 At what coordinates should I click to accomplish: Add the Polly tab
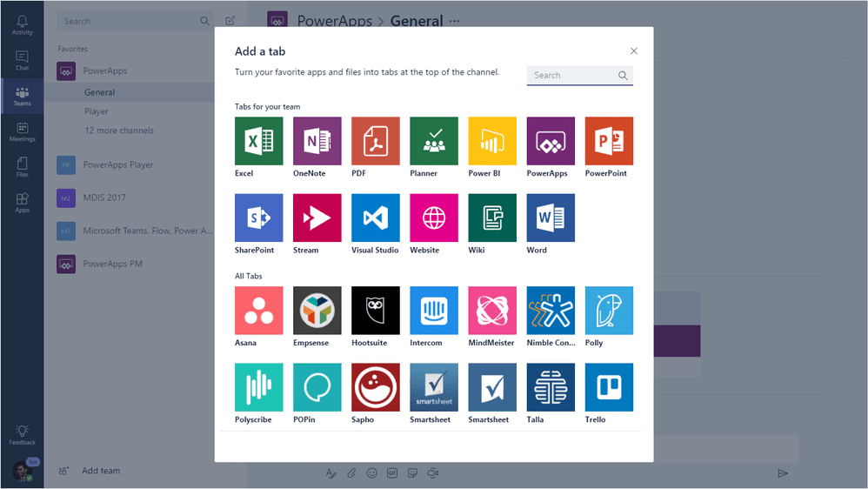[x=609, y=310]
